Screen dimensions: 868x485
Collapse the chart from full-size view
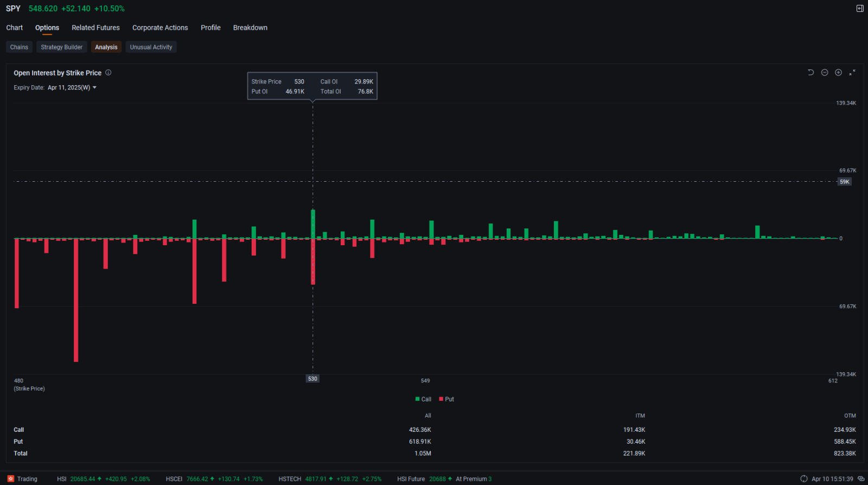point(852,72)
